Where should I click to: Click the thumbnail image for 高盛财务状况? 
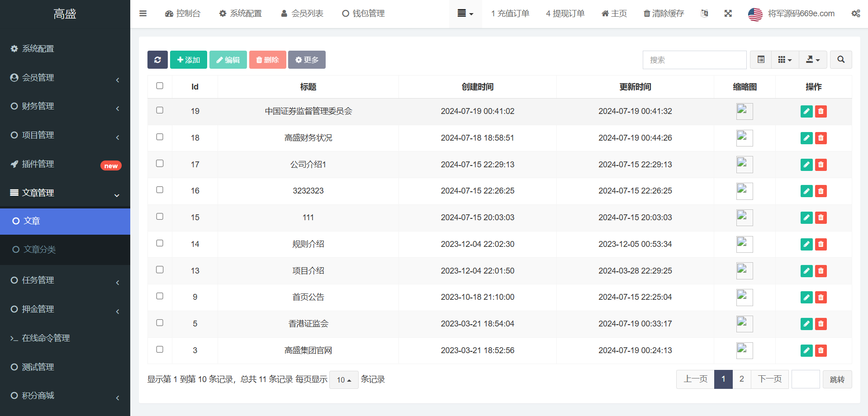click(744, 138)
